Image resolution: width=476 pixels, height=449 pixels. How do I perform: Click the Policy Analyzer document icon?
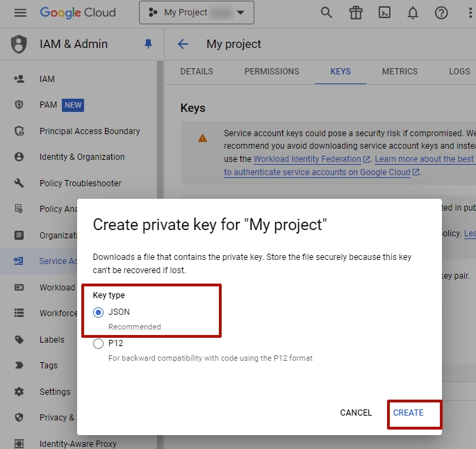click(x=19, y=209)
